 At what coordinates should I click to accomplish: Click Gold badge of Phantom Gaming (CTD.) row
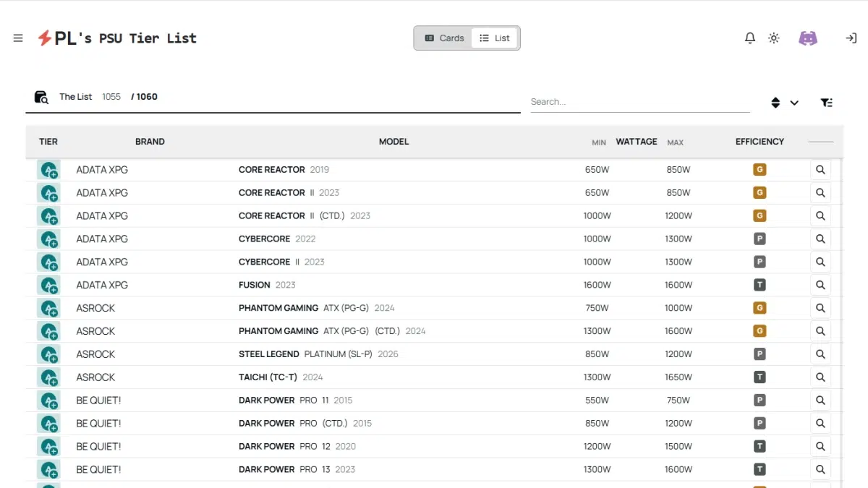point(759,331)
